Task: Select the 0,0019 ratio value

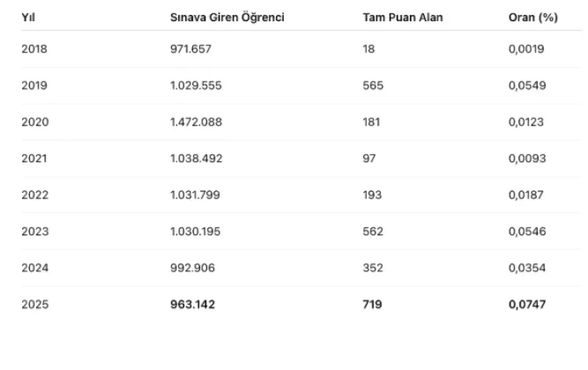Action: click(x=526, y=49)
